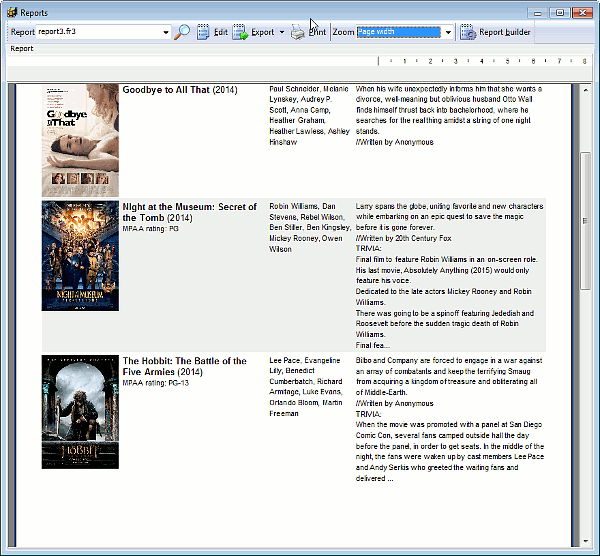Click the Zoom label in toolbar
Image resolution: width=600 pixels, height=556 pixels.
pyautogui.click(x=343, y=32)
